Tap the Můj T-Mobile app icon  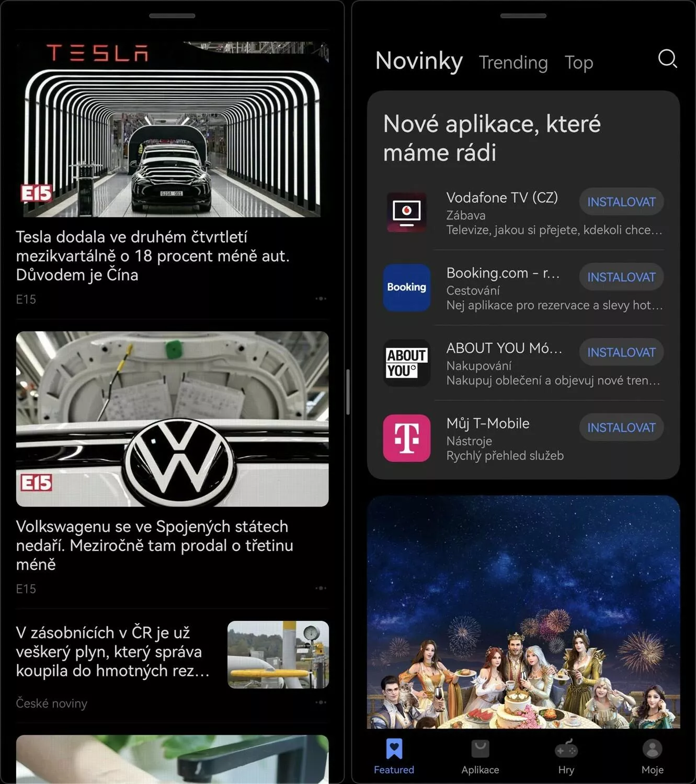[407, 438]
